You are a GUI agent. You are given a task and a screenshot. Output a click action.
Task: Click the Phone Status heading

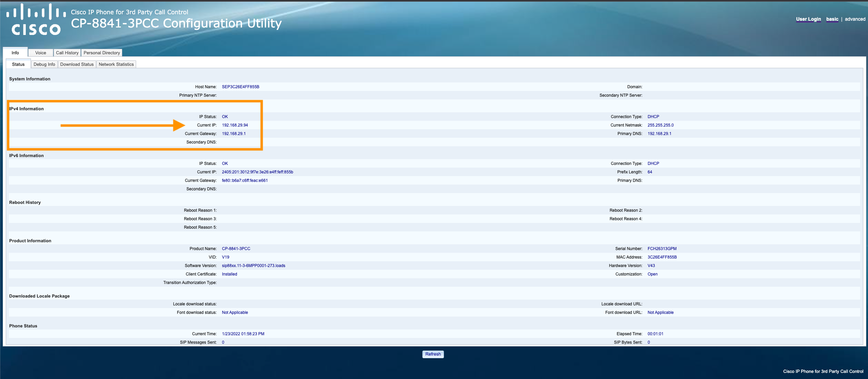pos(23,326)
